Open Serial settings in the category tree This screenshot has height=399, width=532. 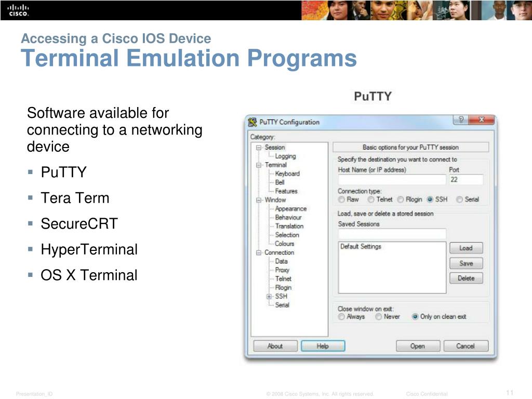pyautogui.click(x=282, y=305)
